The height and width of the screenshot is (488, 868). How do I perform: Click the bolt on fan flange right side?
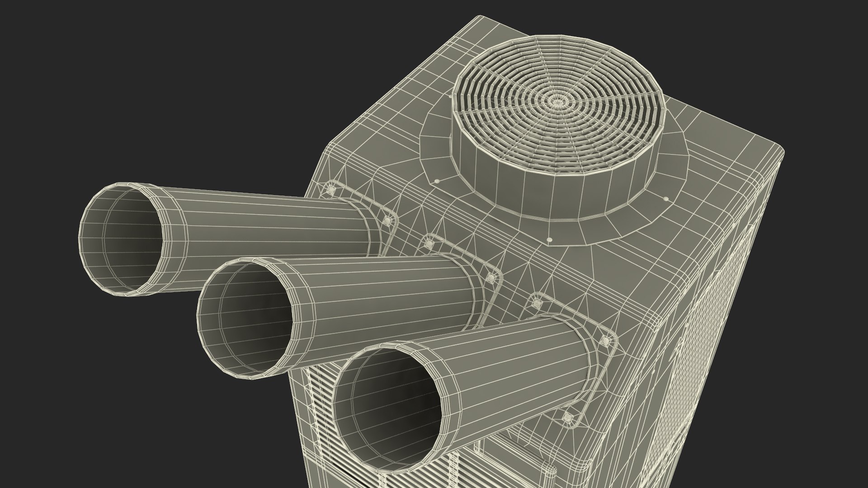pos(666,198)
